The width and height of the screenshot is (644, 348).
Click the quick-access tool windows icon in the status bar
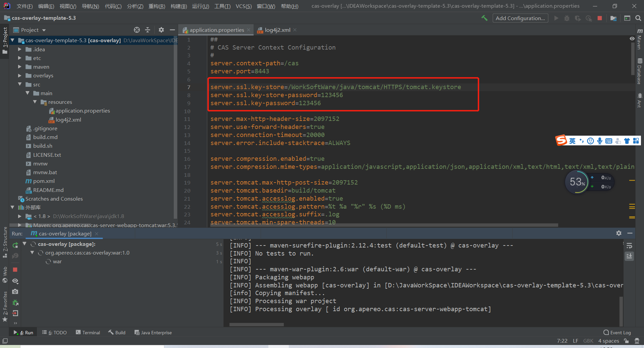pyautogui.click(x=5, y=341)
